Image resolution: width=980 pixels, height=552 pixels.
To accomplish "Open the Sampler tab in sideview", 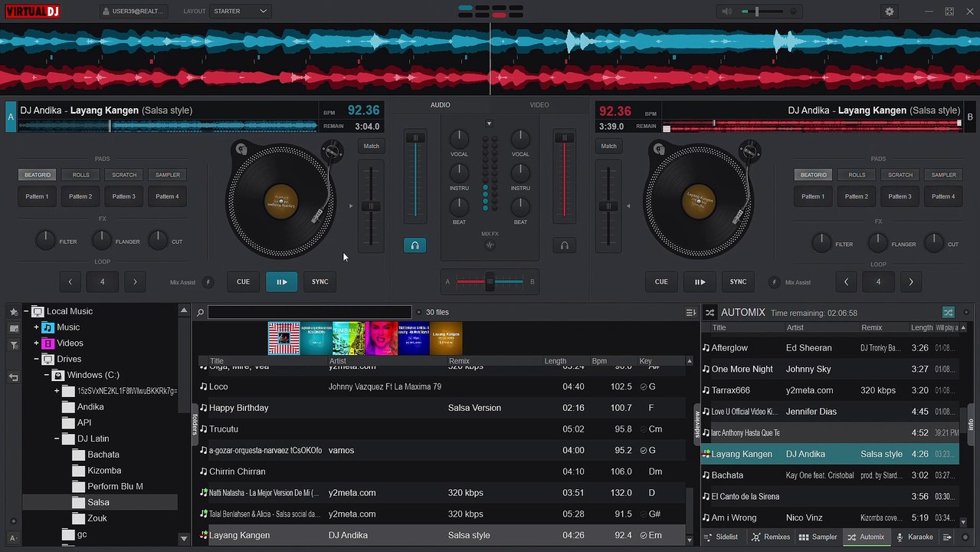I will (818, 537).
